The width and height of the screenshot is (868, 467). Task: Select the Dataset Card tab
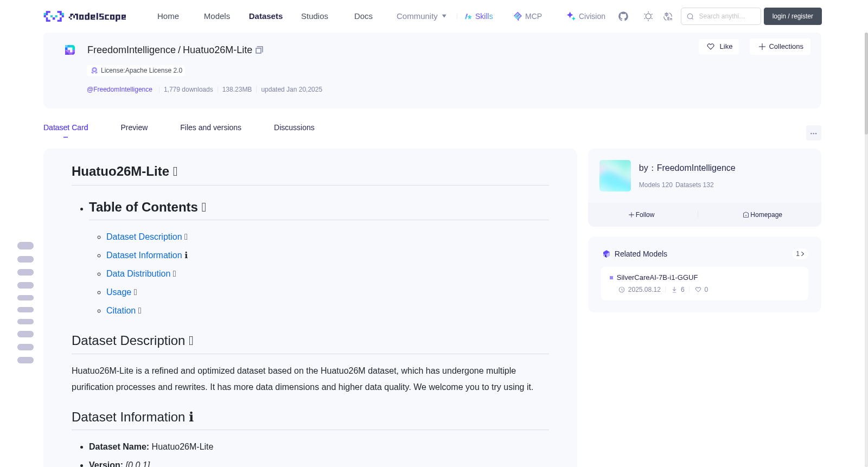(66, 127)
